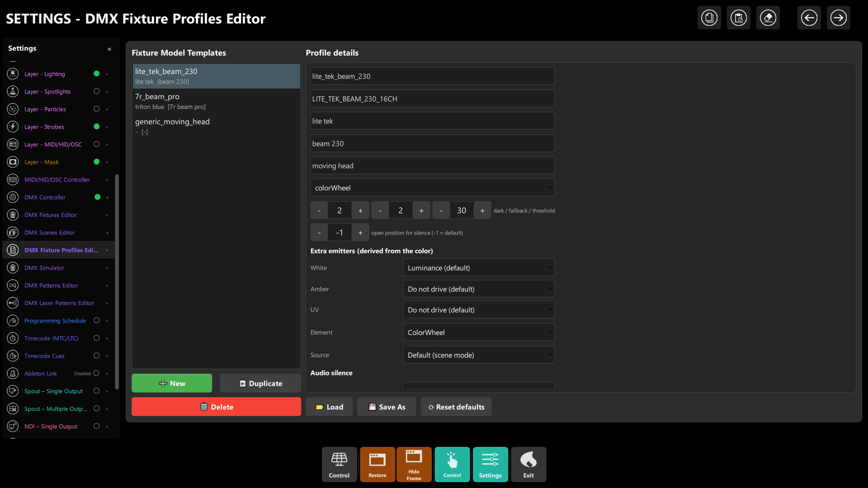
Task: Click the Ableton Link metronome icon
Action: point(13,373)
